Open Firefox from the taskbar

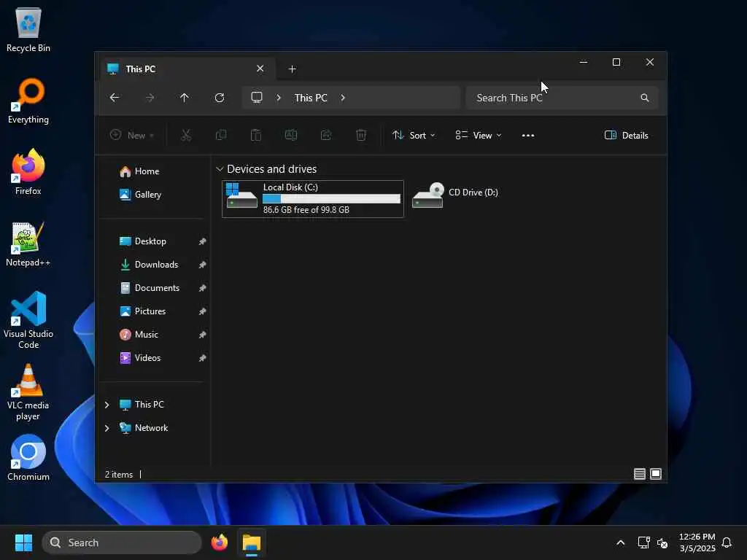[x=220, y=542]
